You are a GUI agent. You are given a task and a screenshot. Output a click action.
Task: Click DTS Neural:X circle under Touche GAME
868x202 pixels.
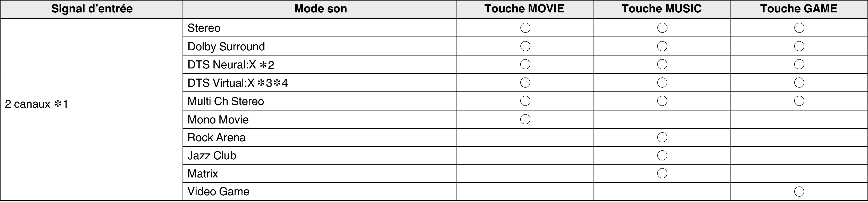point(799,64)
